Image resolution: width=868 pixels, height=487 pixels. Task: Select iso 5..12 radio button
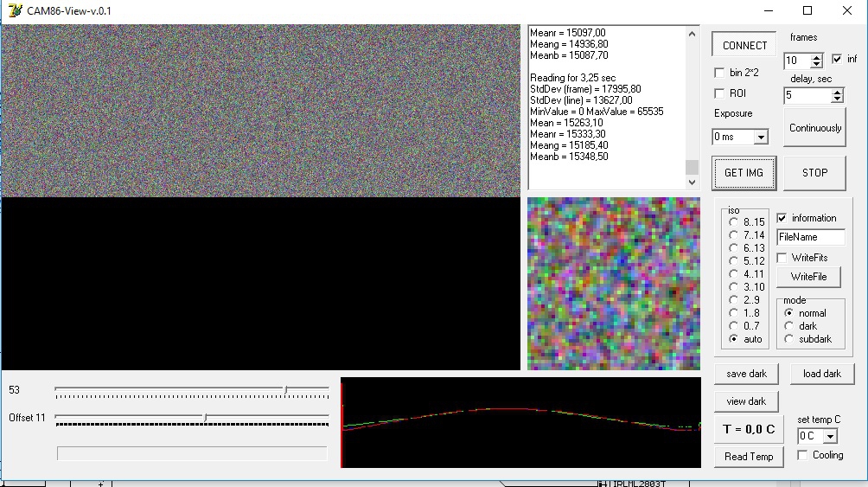[x=733, y=261]
